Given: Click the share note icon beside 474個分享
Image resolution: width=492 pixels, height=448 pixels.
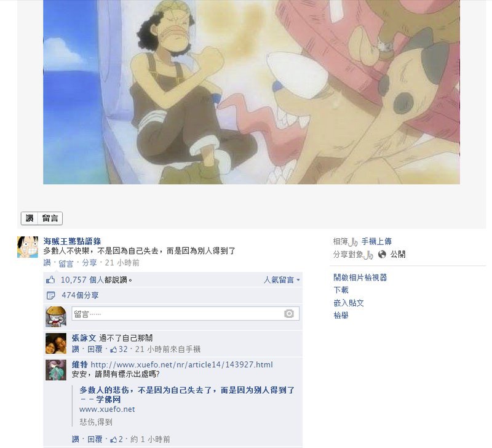Looking at the screenshot, I should click(50, 295).
